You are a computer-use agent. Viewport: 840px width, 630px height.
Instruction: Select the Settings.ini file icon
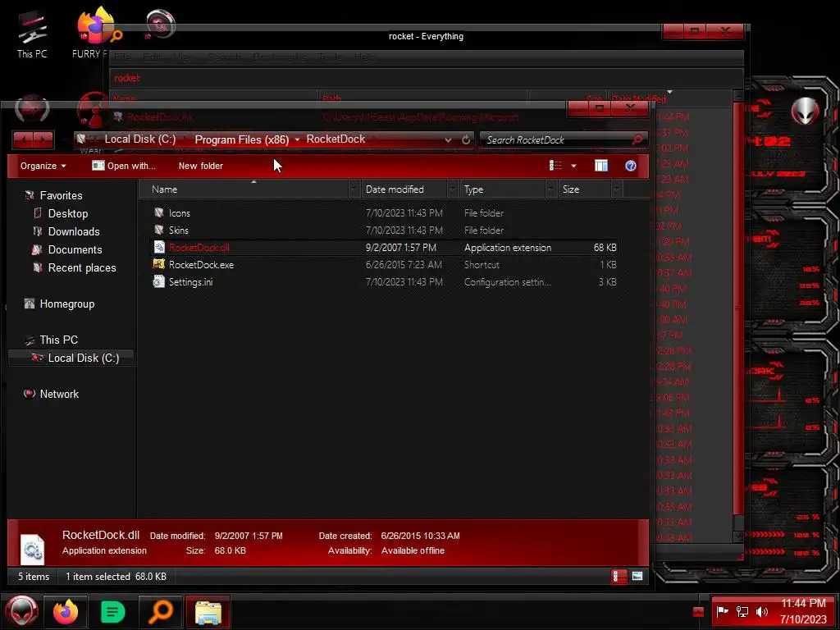pyautogui.click(x=159, y=281)
